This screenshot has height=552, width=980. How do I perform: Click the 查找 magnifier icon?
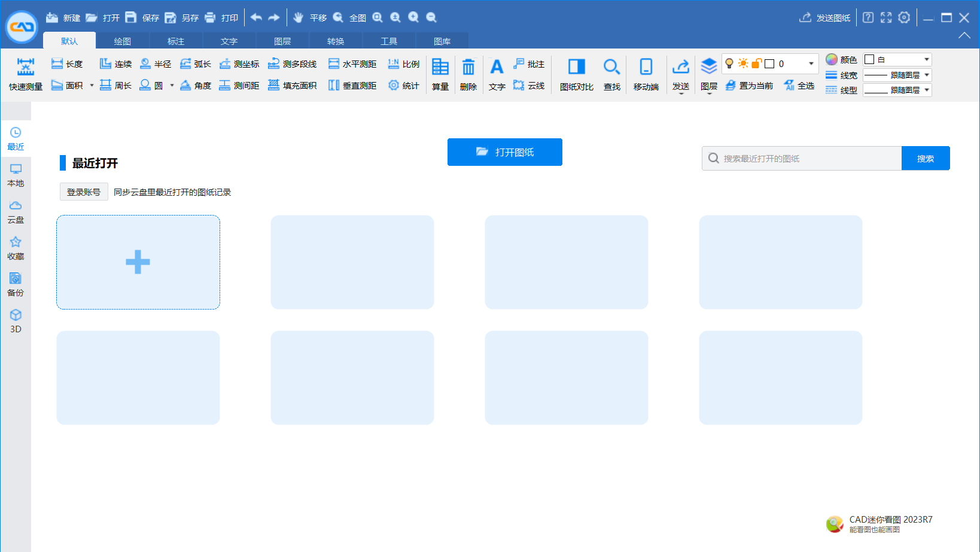pyautogui.click(x=611, y=67)
